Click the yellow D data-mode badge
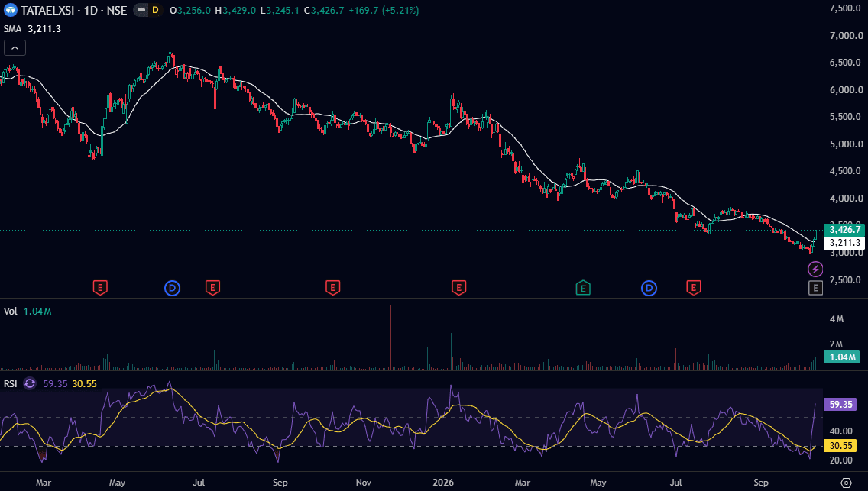 point(155,10)
